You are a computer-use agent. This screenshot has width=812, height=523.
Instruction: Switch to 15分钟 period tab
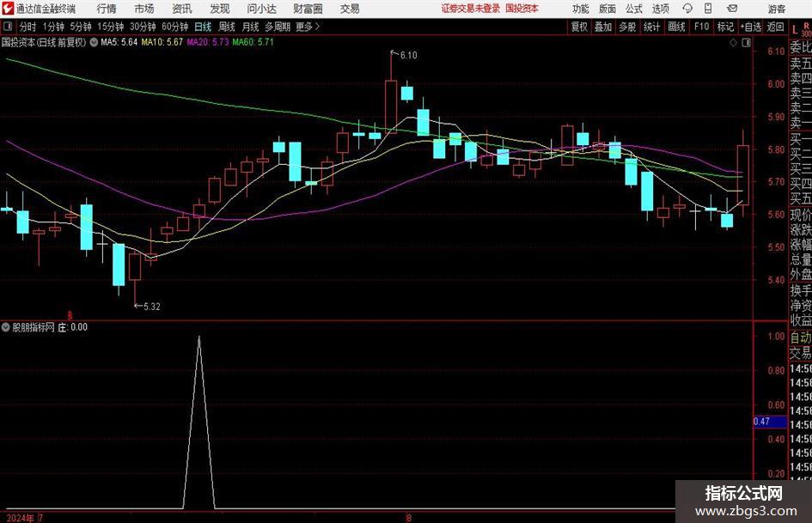111,27
